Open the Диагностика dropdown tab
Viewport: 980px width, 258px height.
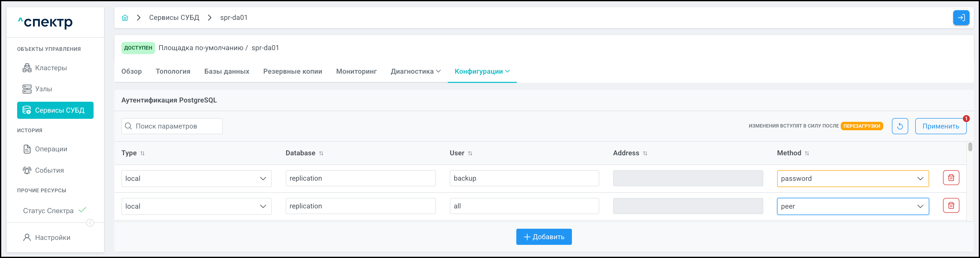pyautogui.click(x=416, y=71)
